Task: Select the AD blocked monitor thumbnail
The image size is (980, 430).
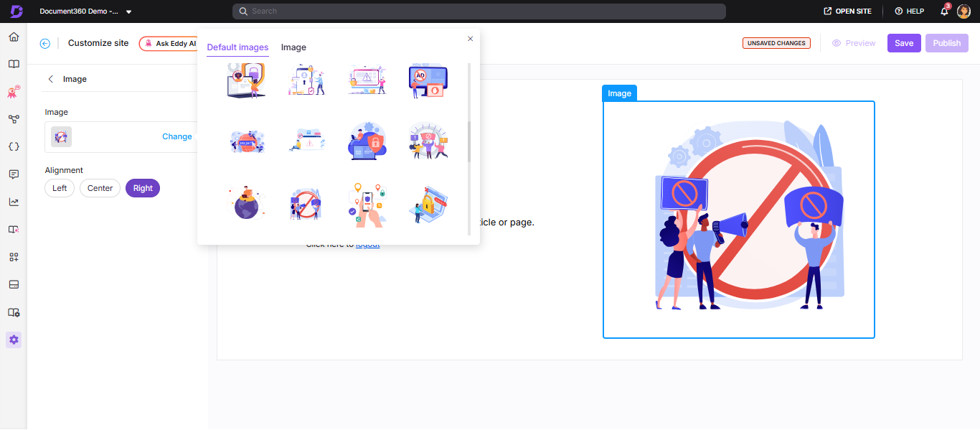Action: pyautogui.click(x=428, y=80)
